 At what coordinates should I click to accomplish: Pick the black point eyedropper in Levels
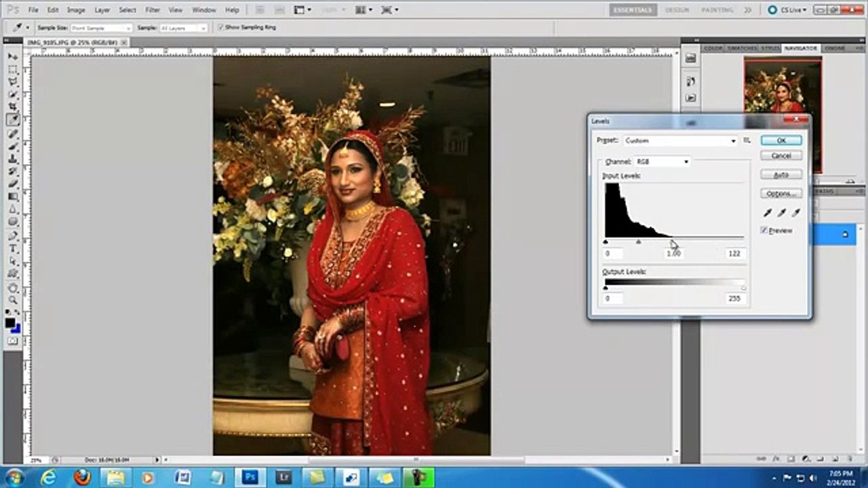(x=768, y=213)
